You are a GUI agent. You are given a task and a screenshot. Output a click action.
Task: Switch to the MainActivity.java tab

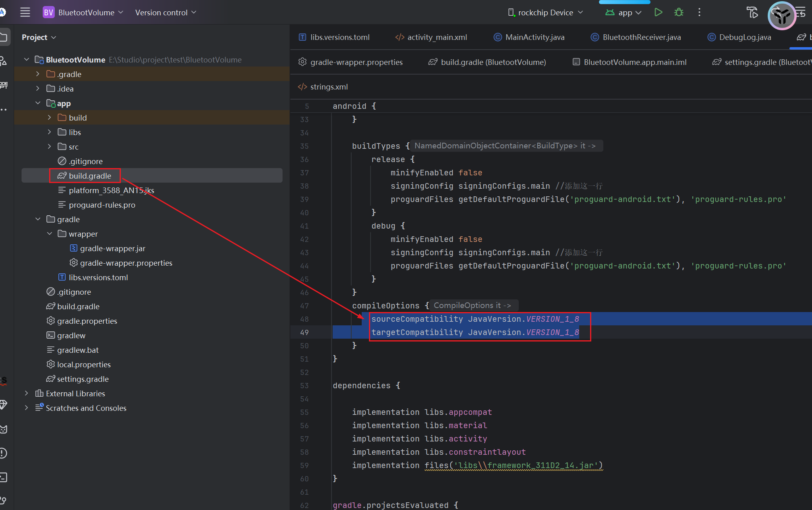pyautogui.click(x=529, y=37)
